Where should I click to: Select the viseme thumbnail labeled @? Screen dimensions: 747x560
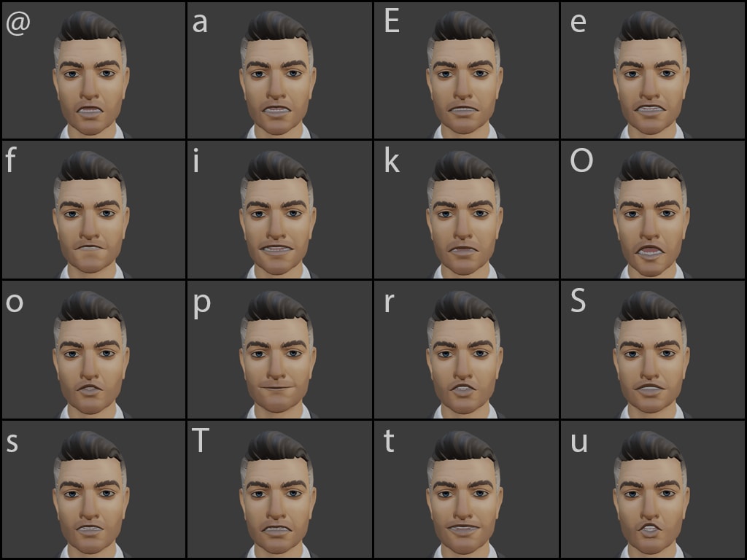pyautogui.click(x=93, y=70)
